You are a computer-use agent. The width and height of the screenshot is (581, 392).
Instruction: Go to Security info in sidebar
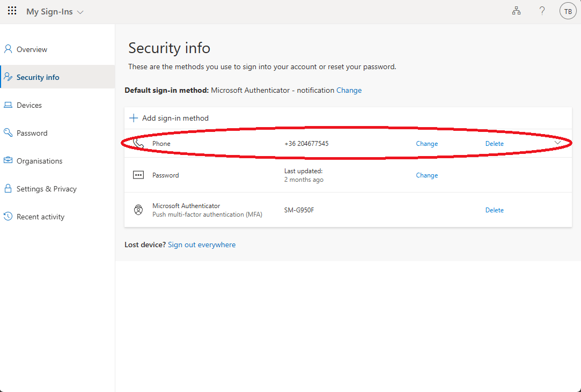click(x=38, y=77)
